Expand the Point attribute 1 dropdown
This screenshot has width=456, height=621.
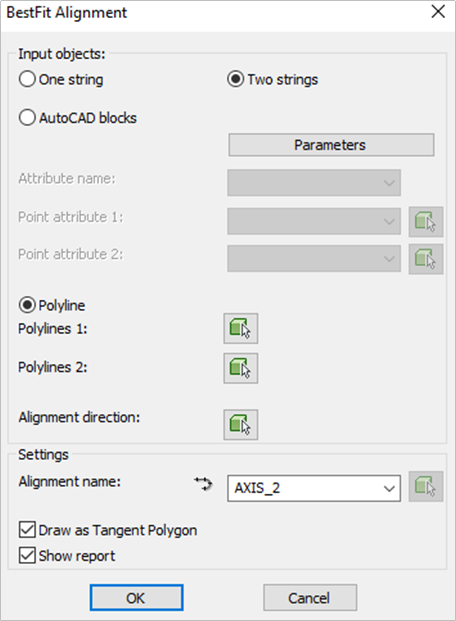tap(314, 221)
